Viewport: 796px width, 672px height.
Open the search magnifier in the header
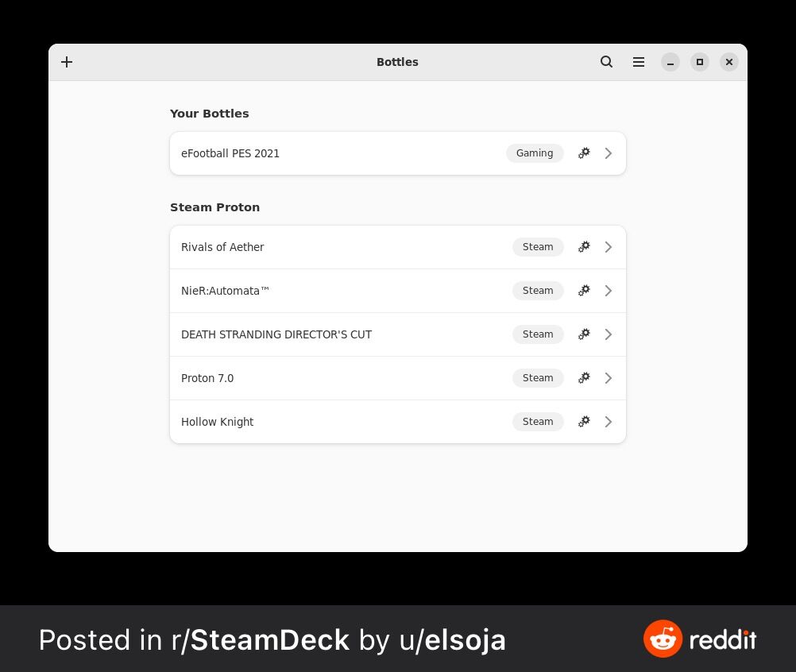coord(606,62)
